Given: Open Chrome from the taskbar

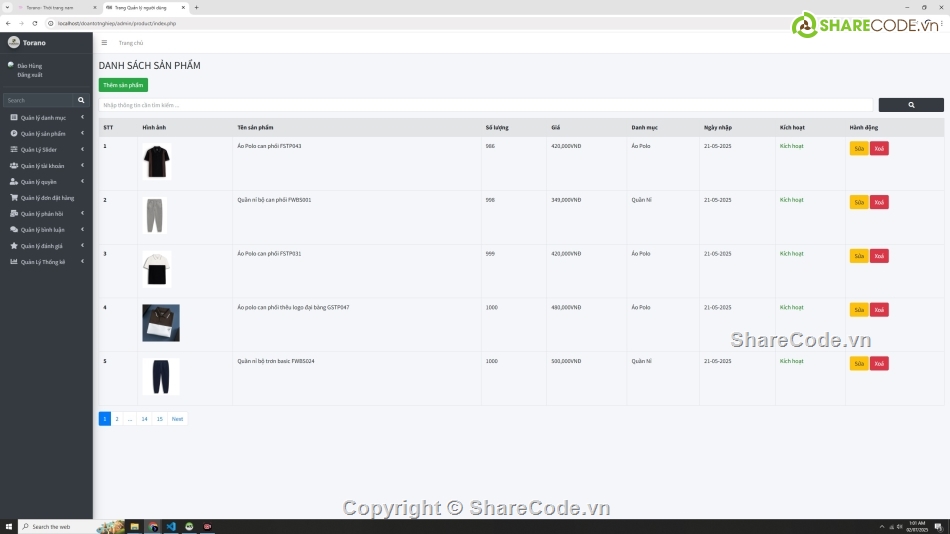Looking at the screenshot, I should [153, 527].
